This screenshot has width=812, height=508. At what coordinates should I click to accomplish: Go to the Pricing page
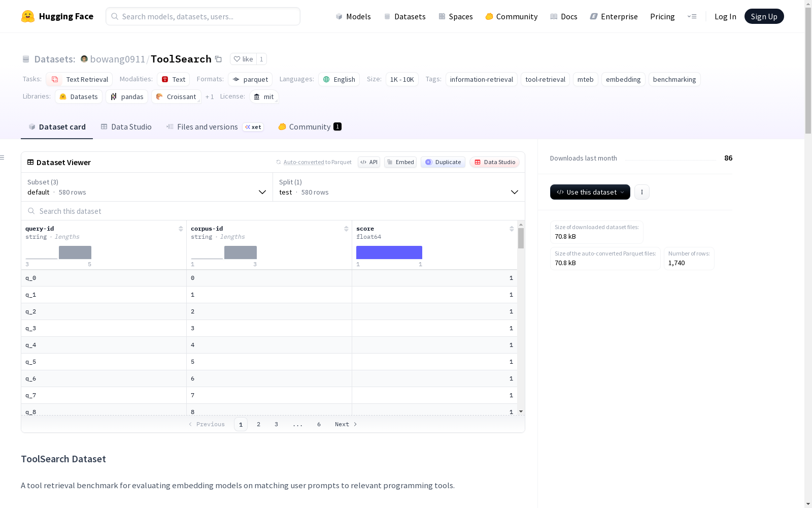coord(662,16)
